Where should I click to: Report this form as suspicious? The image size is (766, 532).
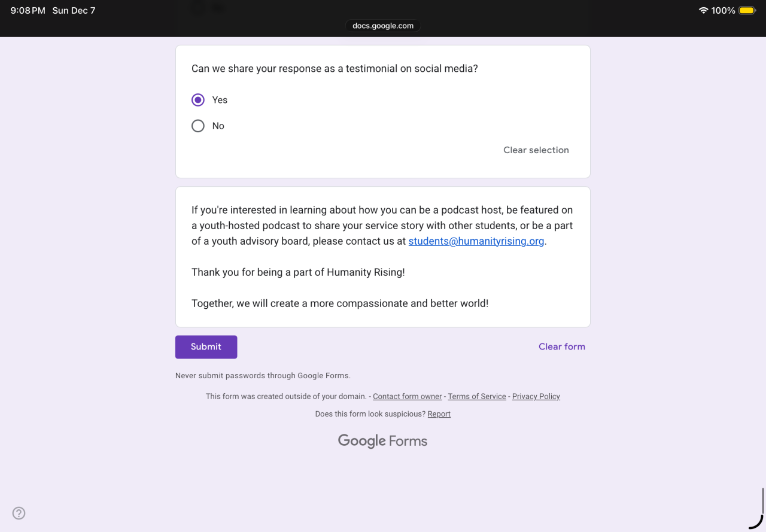pos(439,414)
